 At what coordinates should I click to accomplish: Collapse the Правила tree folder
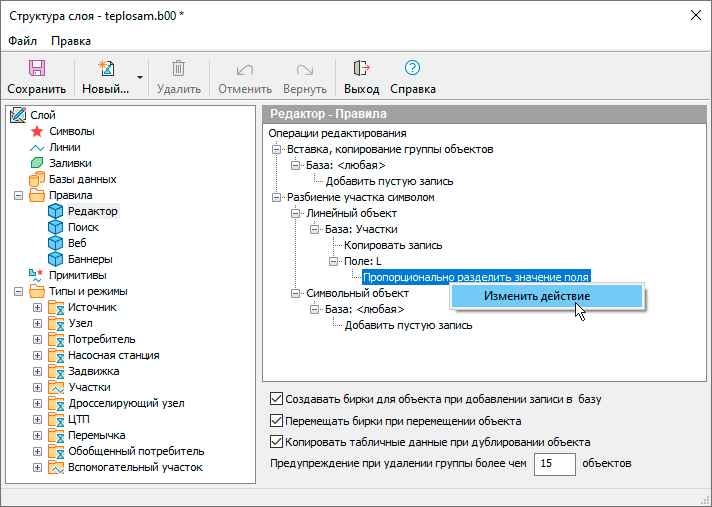pos(19,195)
